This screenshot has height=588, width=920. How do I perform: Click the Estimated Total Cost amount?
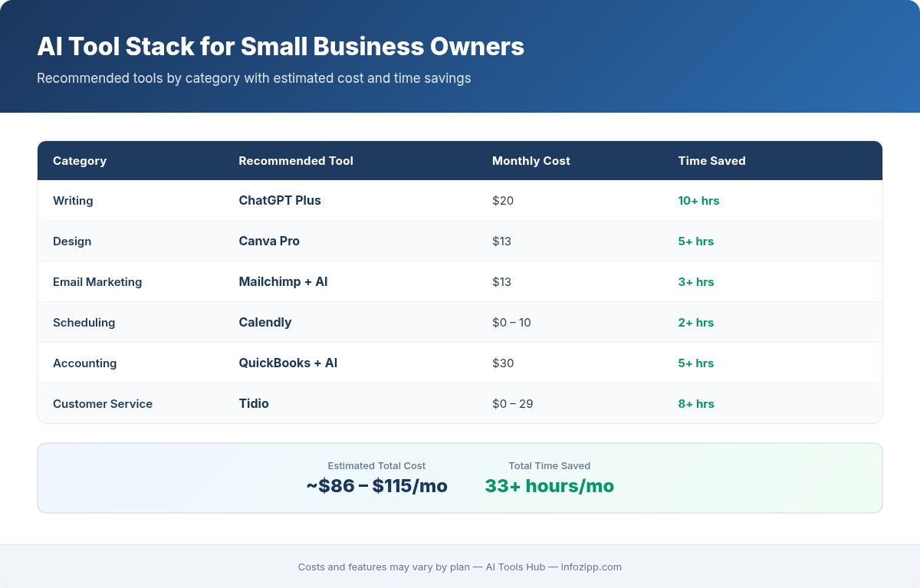[376, 485]
